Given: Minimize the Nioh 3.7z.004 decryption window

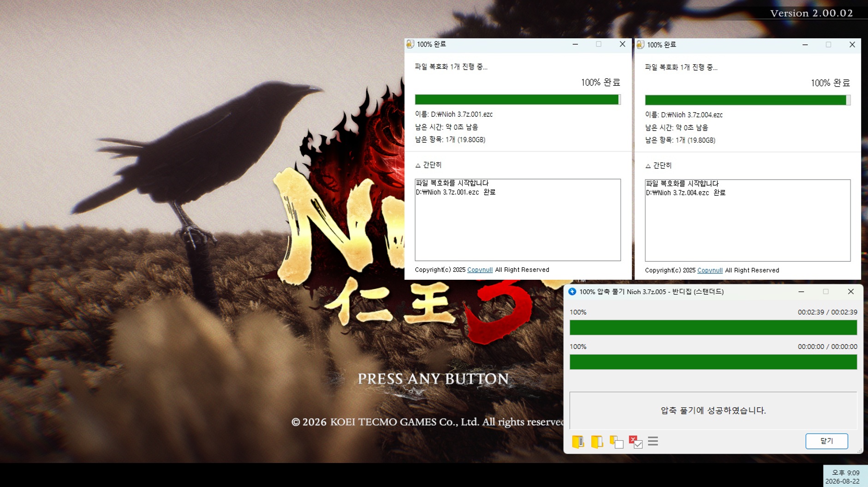Looking at the screenshot, I should tap(805, 45).
